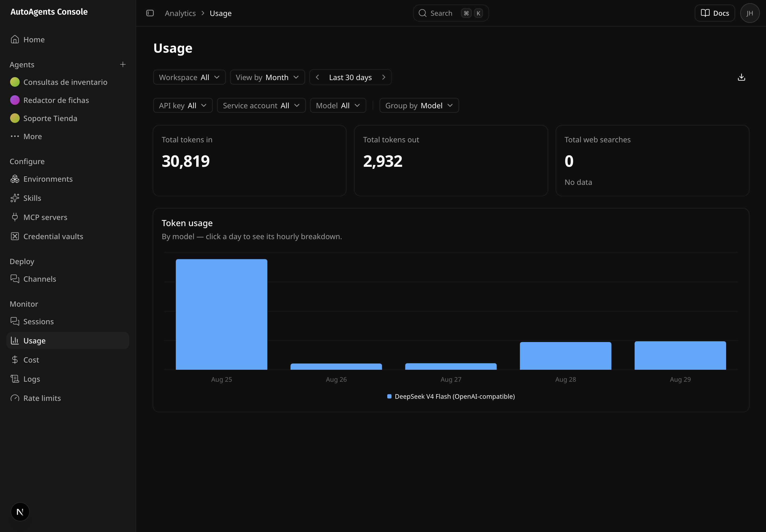Go to Rate limits in sidebar
Screen dimensions: 766x532
point(68,398)
